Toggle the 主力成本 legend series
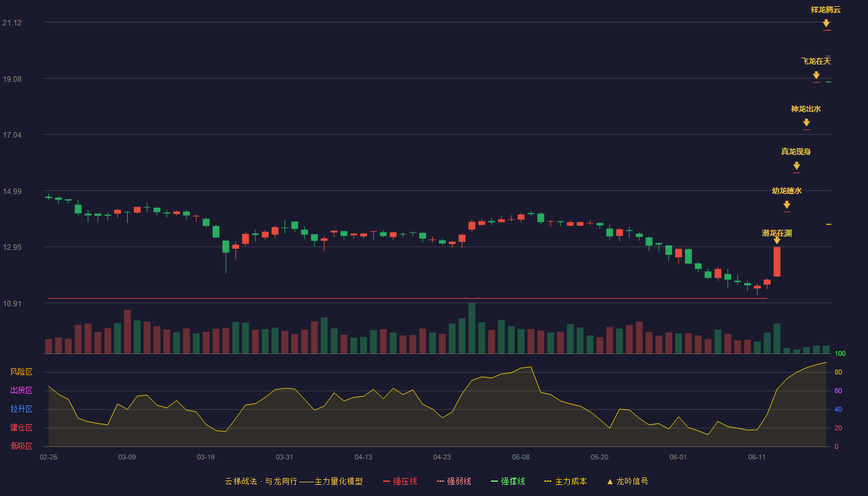The height and width of the screenshot is (496, 868). tap(565, 482)
